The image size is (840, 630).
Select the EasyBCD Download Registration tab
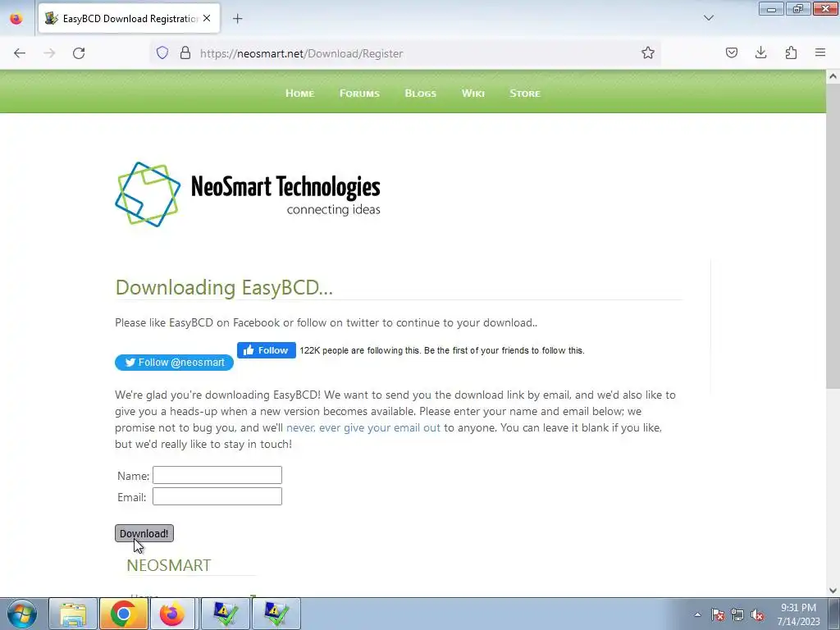coord(129,18)
